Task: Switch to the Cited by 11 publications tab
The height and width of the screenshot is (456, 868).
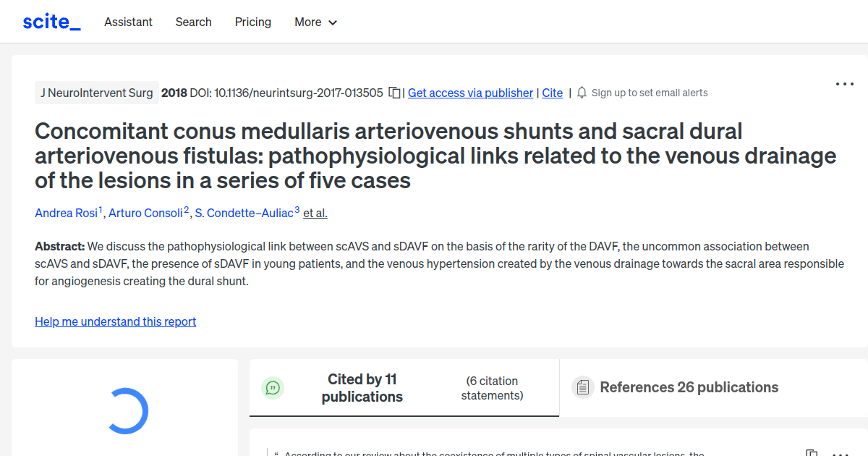Action: click(x=362, y=388)
